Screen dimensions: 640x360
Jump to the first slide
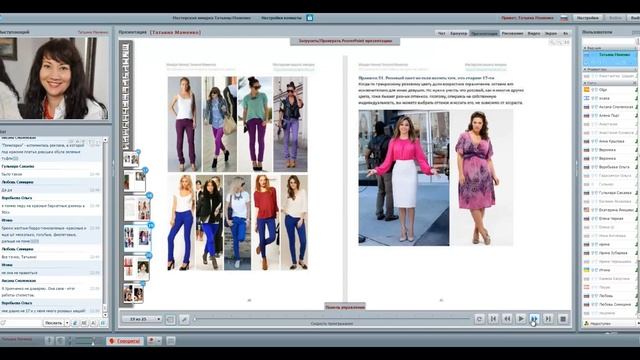(493, 319)
